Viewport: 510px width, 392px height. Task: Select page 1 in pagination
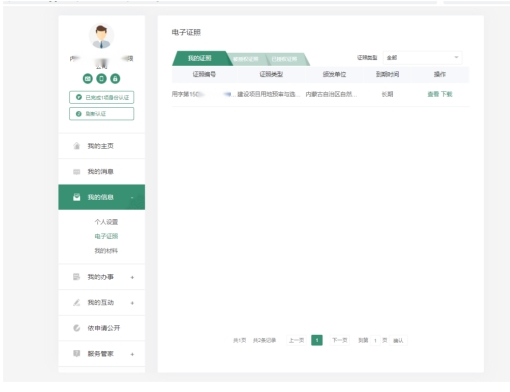tap(317, 340)
